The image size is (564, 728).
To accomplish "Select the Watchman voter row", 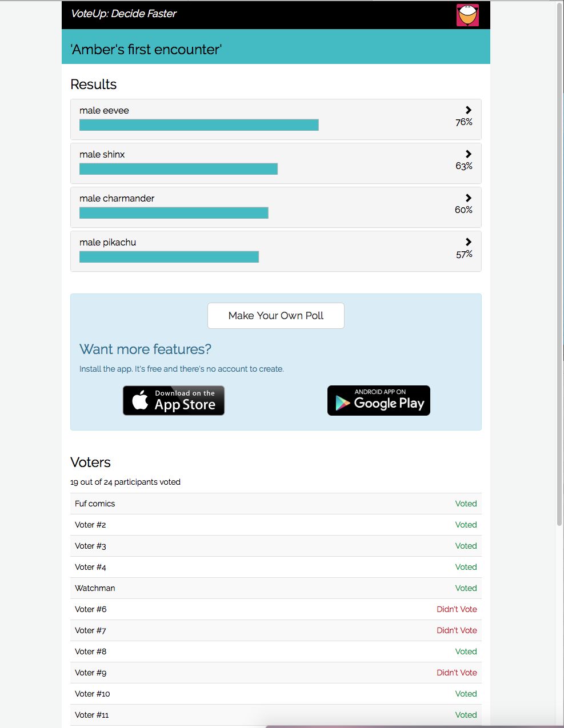I will point(275,588).
